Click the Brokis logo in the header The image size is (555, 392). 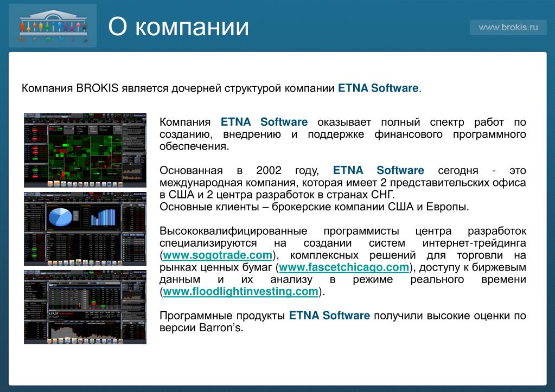click(53, 26)
